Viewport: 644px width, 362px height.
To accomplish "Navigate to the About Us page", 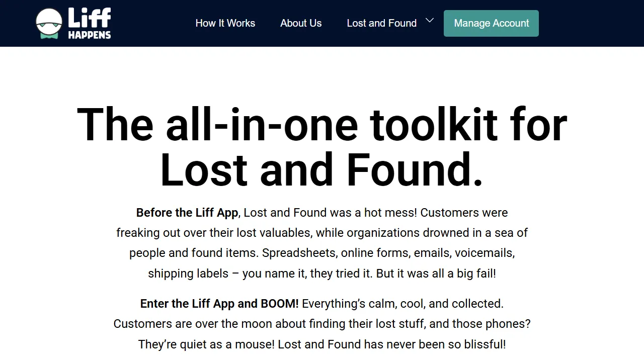I will point(301,23).
